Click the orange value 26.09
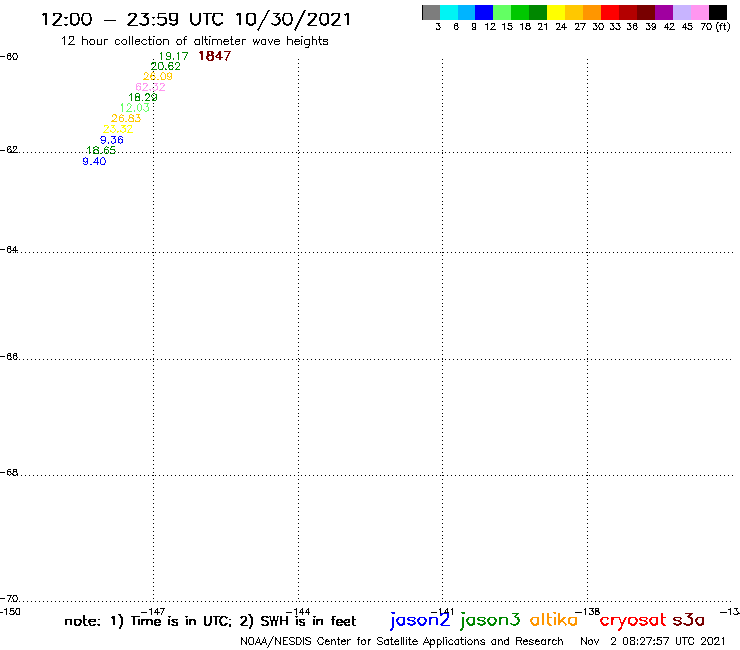 [x=158, y=76]
